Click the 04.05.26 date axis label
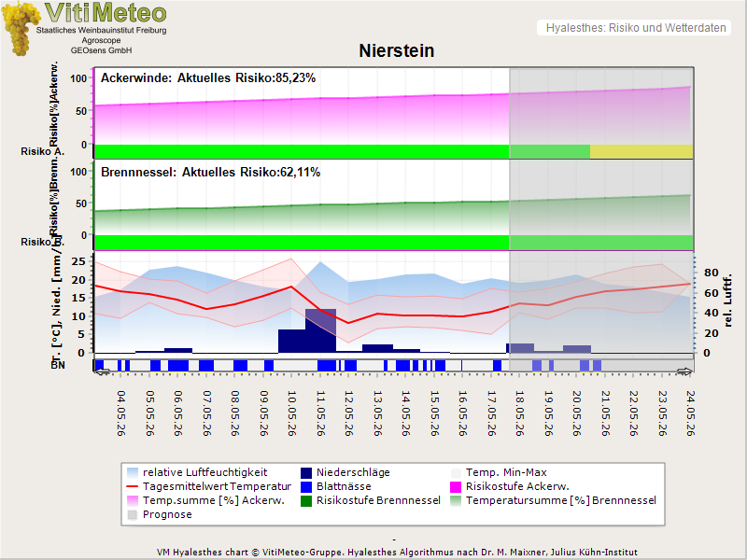Viewport: 747px width, 560px height. click(x=121, y=413)
